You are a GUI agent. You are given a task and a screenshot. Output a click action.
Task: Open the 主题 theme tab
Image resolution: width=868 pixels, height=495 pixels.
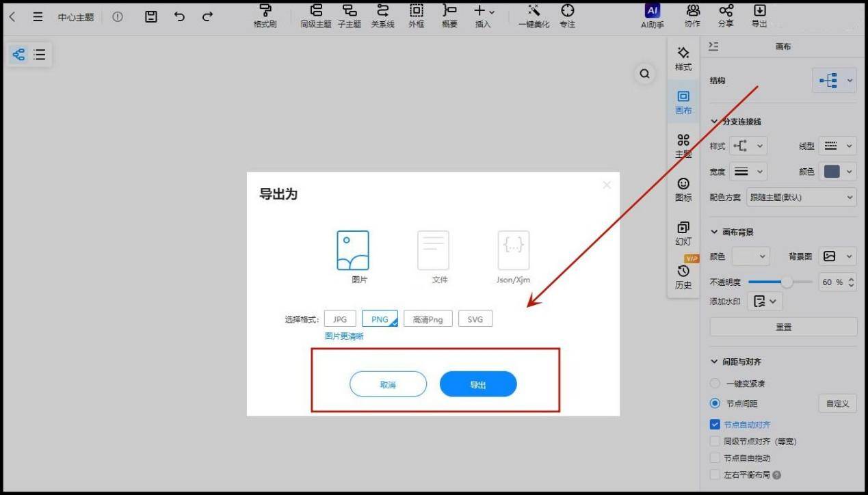point(683,146)
